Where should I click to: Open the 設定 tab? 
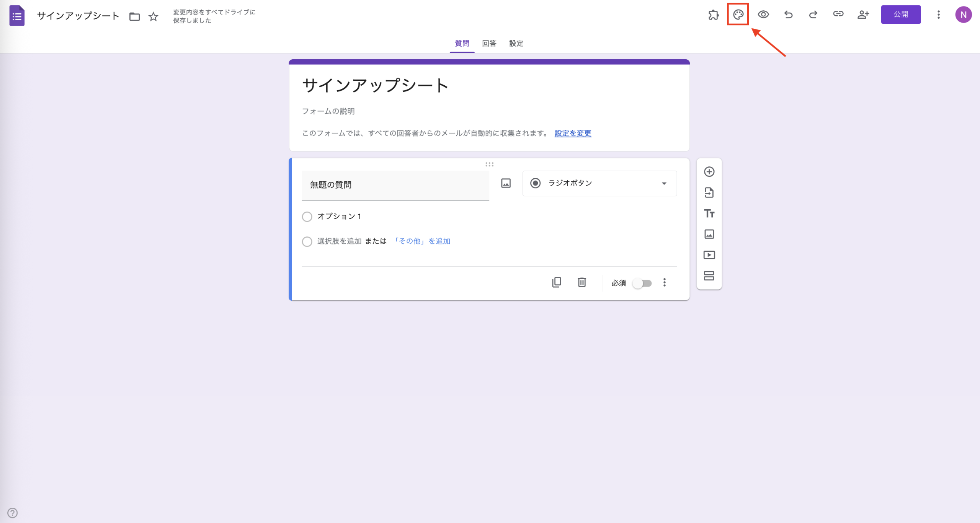[516, 43]
